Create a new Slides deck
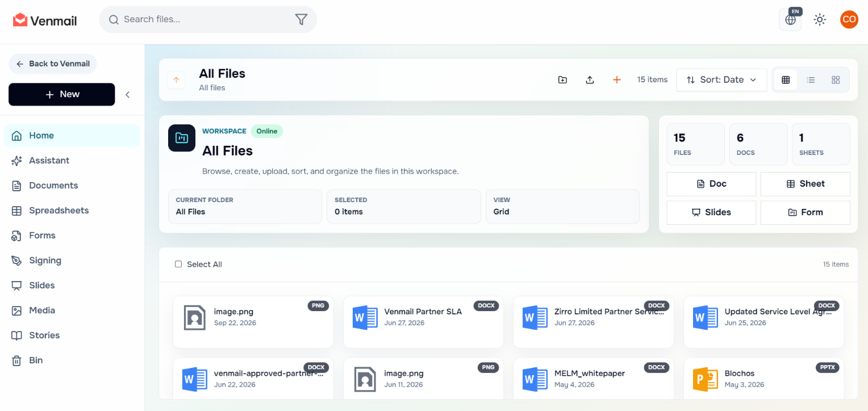 711,212
